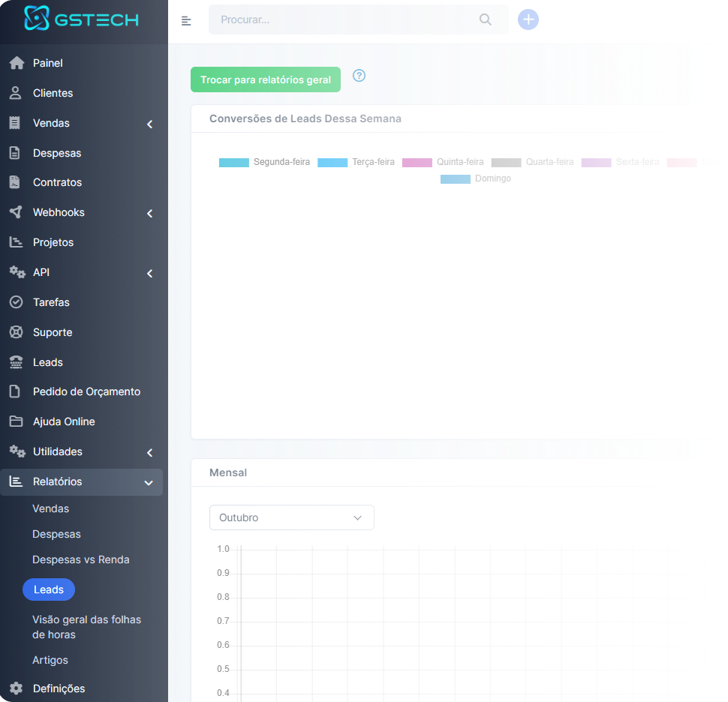Expand the Vendas submenu chevron
Viewport: 728px width, 702px height.
click(149, 124)
